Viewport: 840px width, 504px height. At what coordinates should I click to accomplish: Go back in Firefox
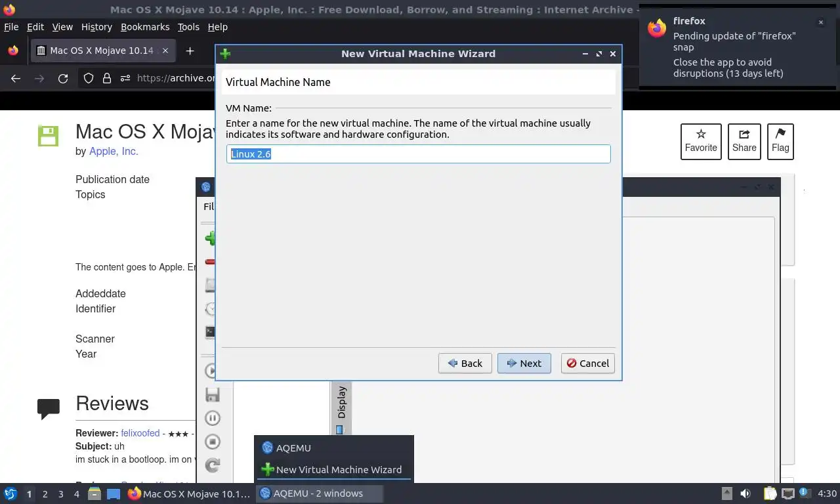click(16, 78)
